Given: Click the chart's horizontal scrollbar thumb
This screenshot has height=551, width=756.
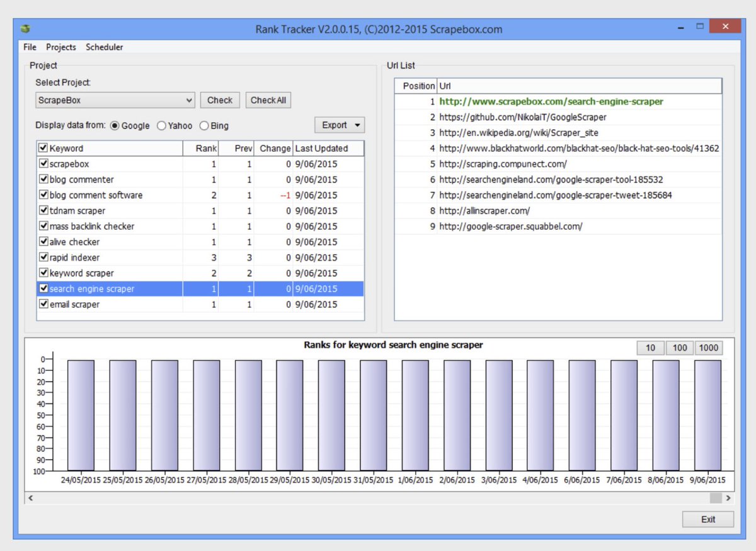Looking at the screenshot, I should [x=716, y=497].
